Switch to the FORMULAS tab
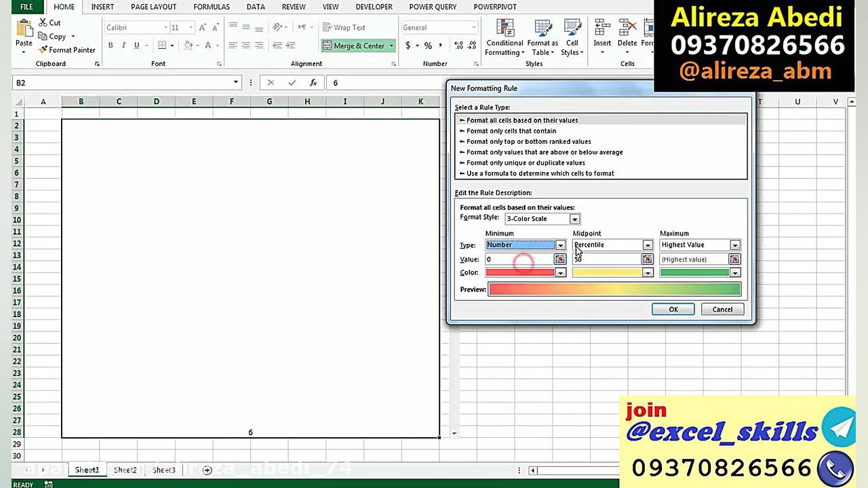The height and width of the screenshot is (488, 868). coord(212,7)
